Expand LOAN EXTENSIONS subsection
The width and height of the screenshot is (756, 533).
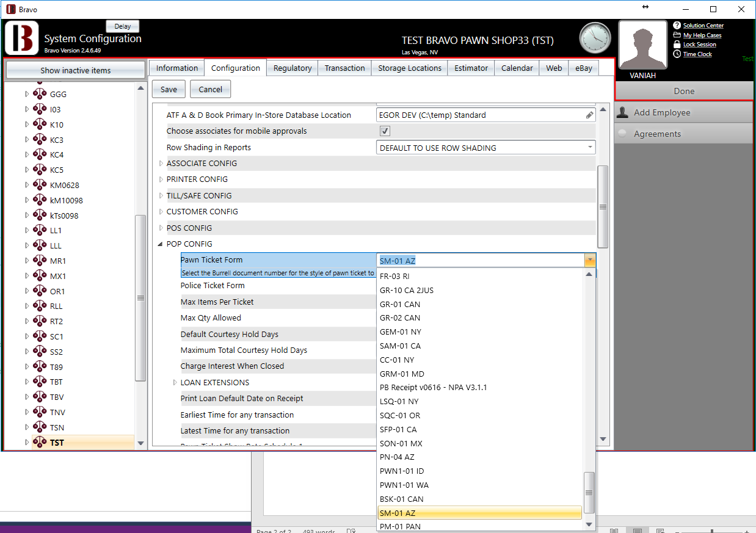[x=175, y=383]
